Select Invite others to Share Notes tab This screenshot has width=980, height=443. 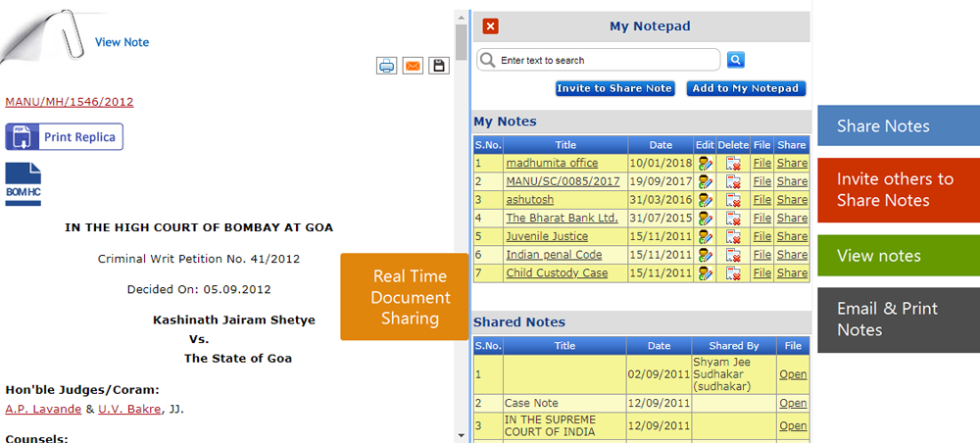898,190
